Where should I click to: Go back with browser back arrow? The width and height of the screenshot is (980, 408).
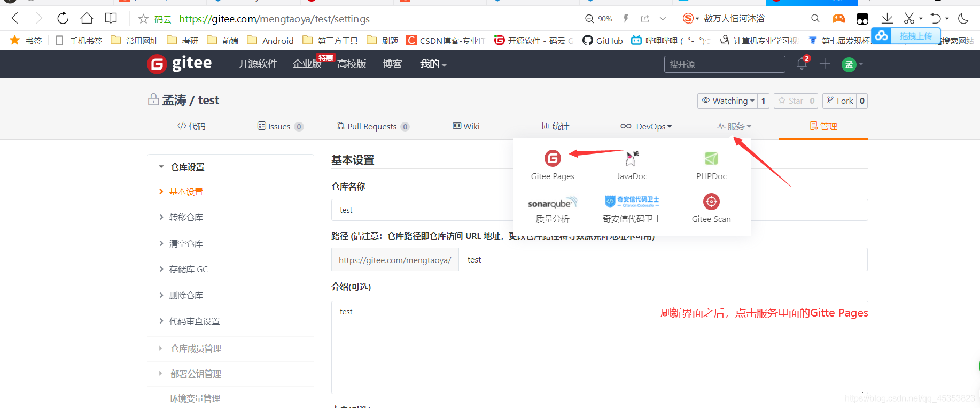tap(15, 19)
